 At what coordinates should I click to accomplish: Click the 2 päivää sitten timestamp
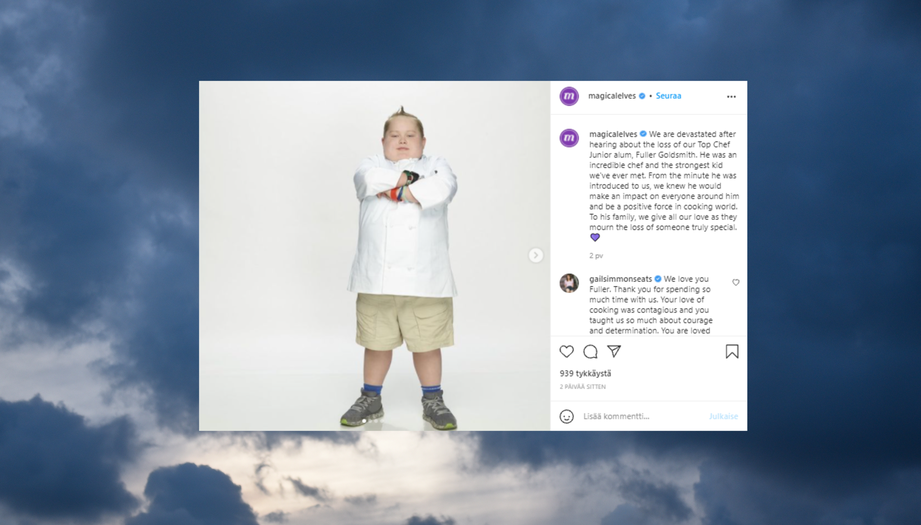click(x=583, y=387)
